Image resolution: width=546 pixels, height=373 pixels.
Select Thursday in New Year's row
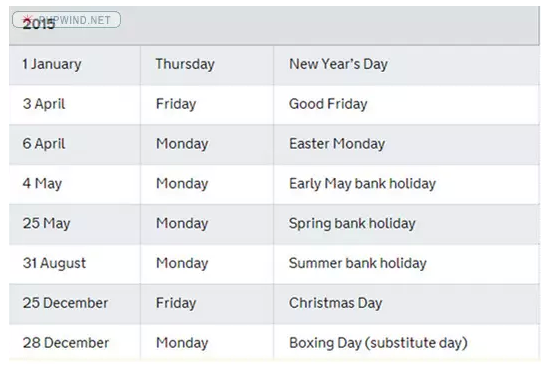click(x=185, y=64)
